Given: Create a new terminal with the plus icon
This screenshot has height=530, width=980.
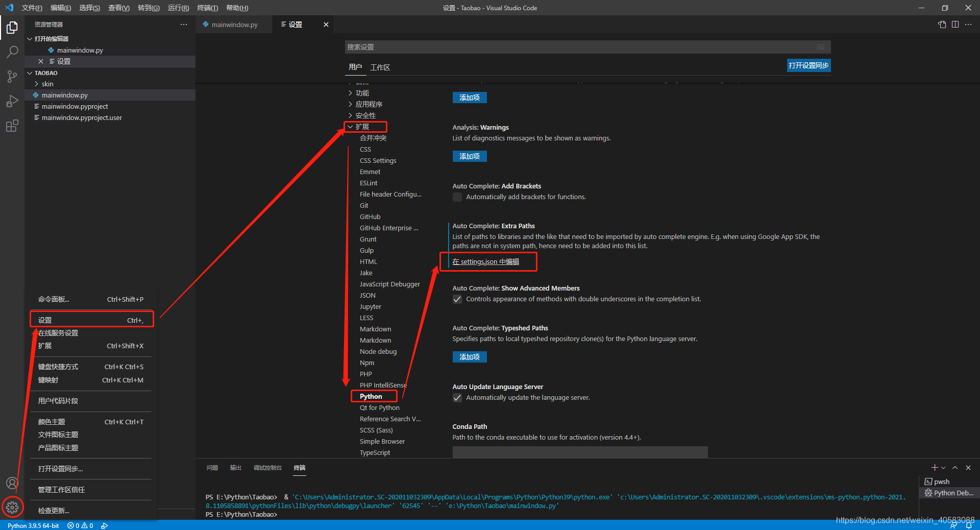Looking at the screenshot, I should [934, 467].
